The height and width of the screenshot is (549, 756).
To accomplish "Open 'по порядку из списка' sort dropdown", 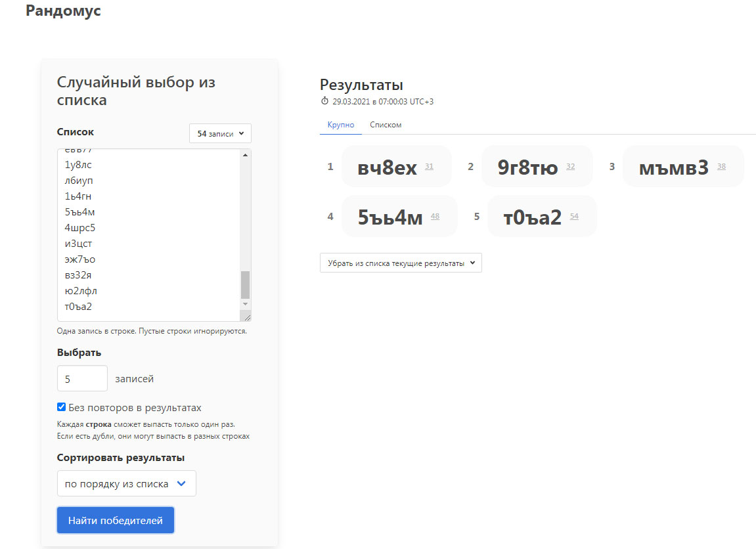I will pyautogui.click(x=126, y=483).
